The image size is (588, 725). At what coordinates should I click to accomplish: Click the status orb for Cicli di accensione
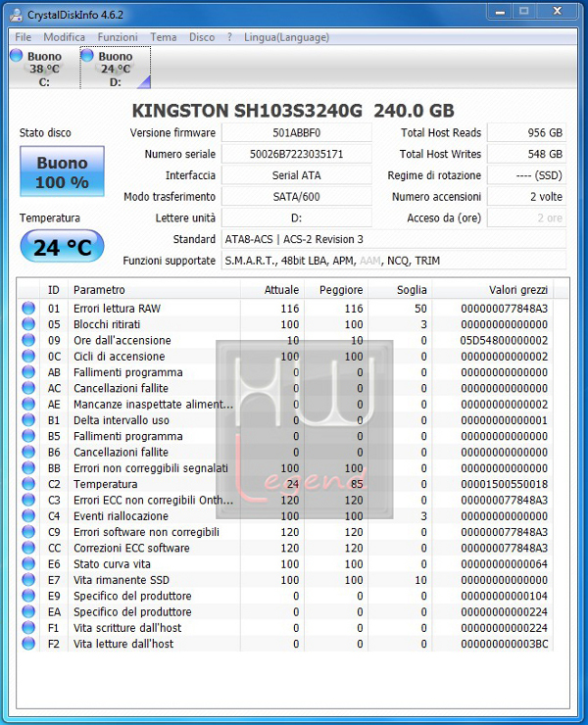click(x=28, y=356)
